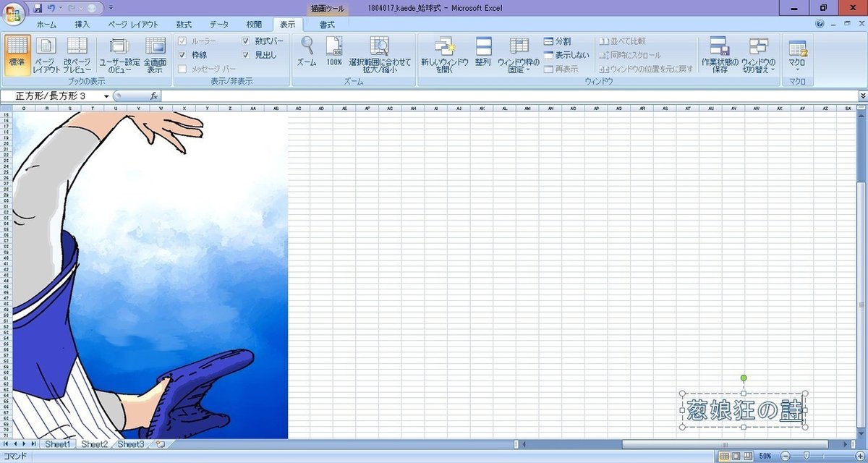
Task: Click 作業状態の保存 icon
Action: (719, 55)
